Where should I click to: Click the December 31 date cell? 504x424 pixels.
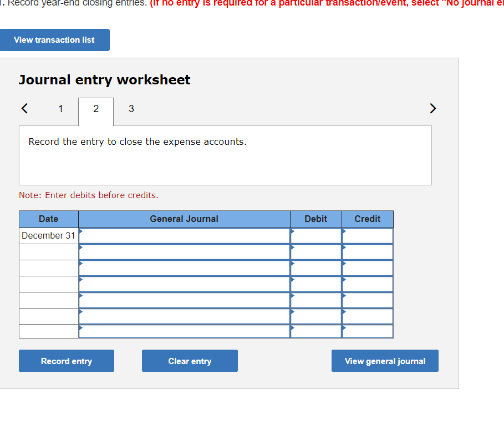(48, 235)
